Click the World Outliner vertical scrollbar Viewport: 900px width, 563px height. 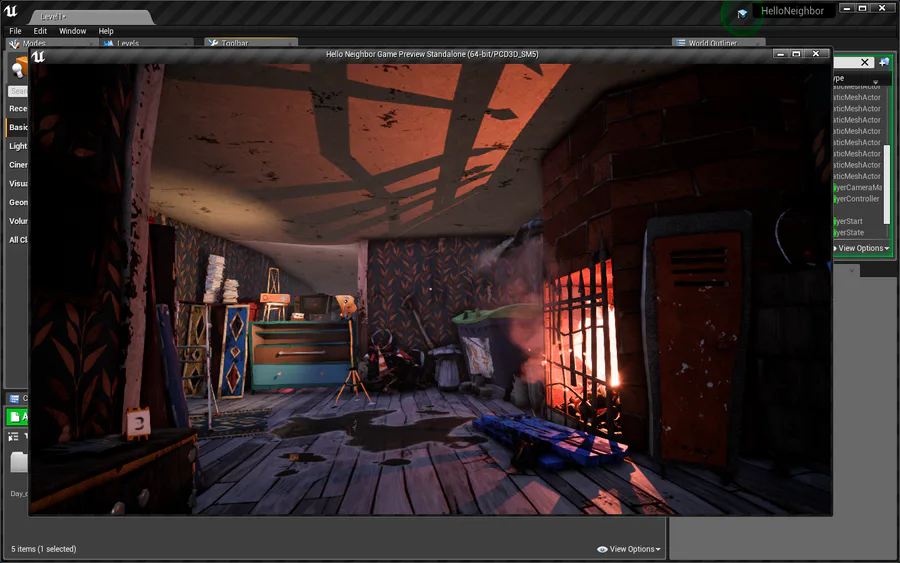click(x=886, y=184)
